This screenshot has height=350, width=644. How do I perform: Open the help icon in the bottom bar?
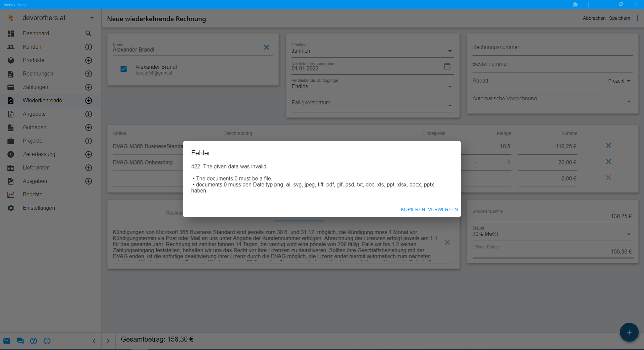tap(34, 341)
